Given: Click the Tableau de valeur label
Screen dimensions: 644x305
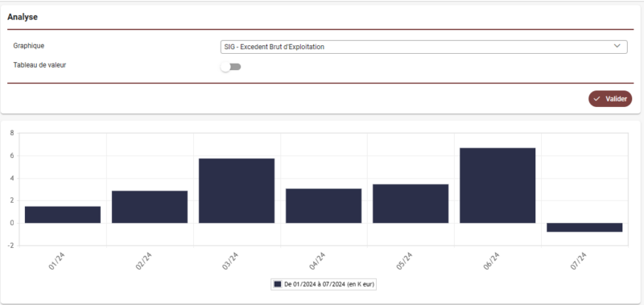Looking at the screenshot, I should 39,65.
